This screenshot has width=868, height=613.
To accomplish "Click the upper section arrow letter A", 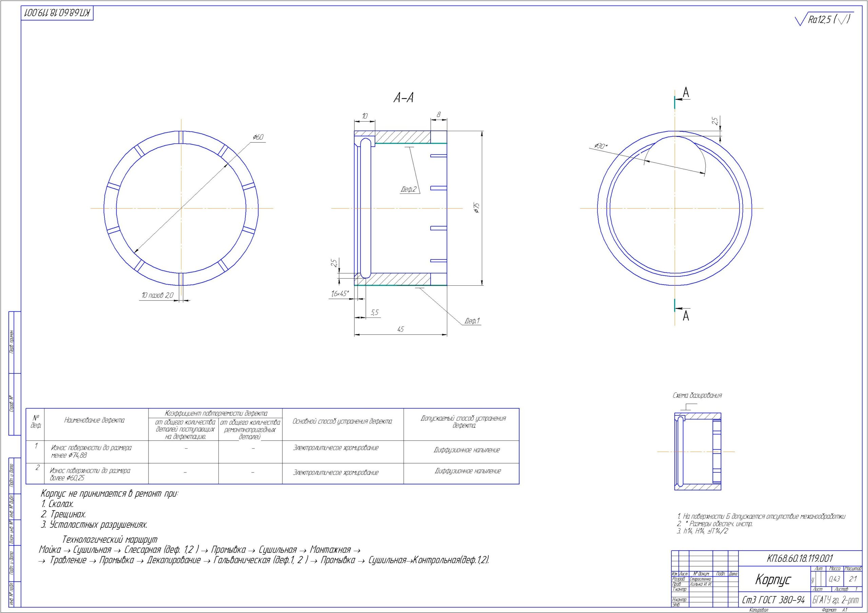I will point(686,93).
